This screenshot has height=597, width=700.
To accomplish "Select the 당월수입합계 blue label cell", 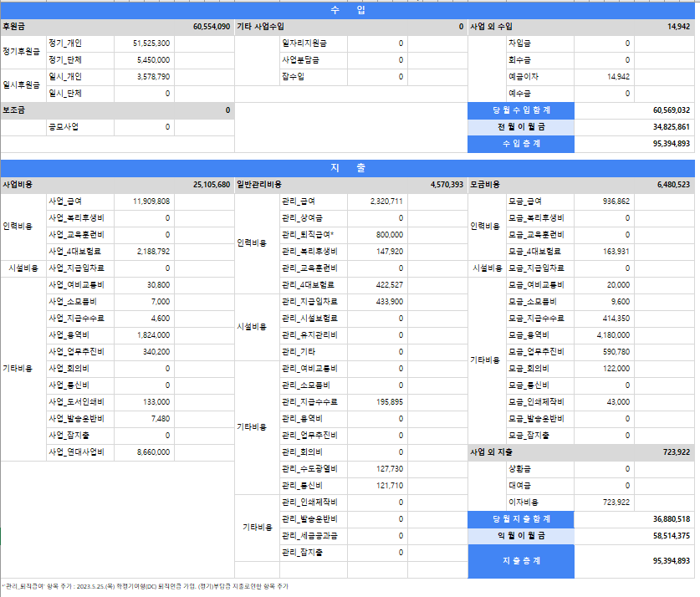I will [x=521, y=110].
